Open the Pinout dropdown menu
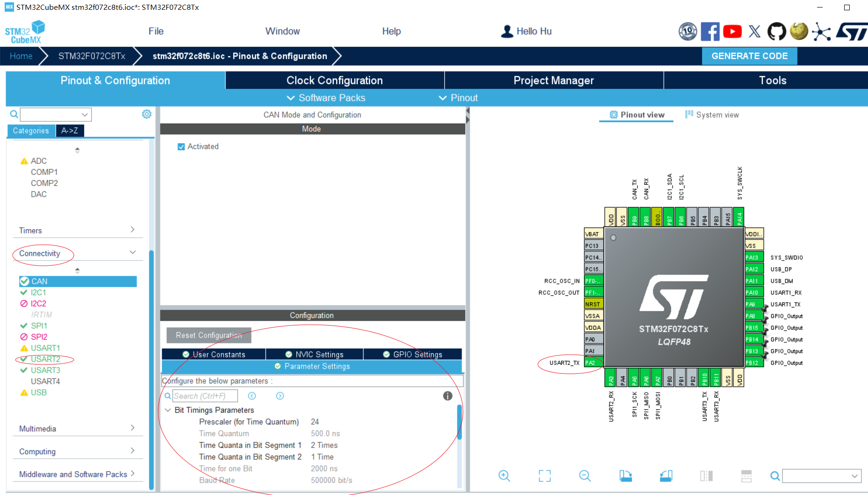The height and width of the screenshot is (495, 868). pyautogui.click(x=458, y=98)
